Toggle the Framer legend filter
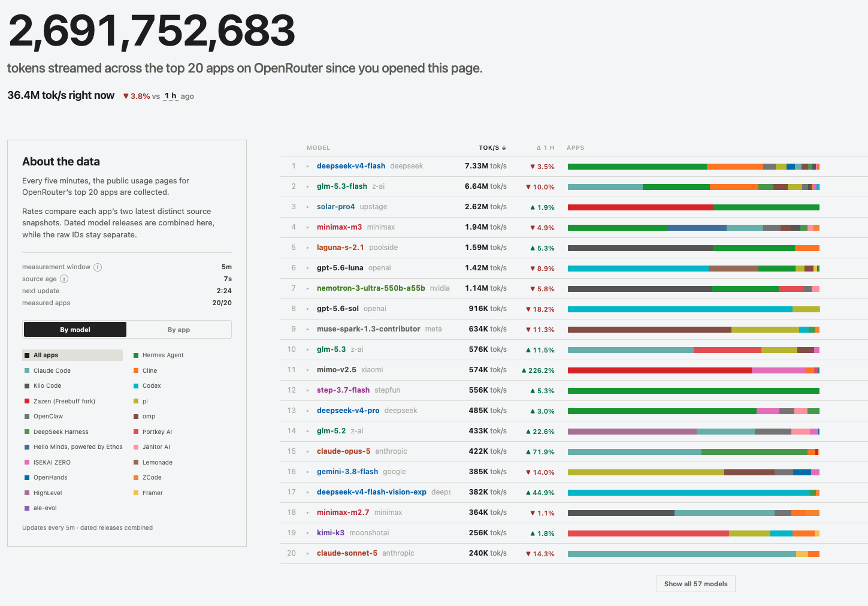This screenshot has width=868, height=606. tap(148, 493)
